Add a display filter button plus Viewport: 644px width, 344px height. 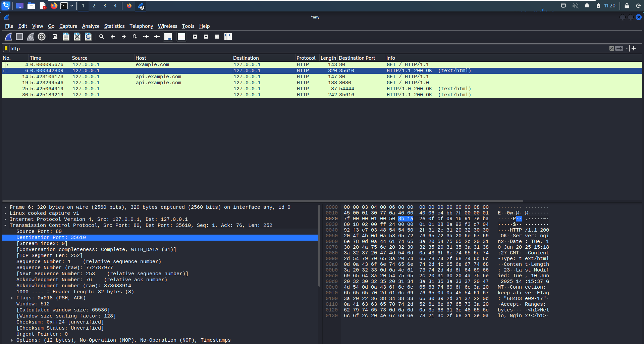(x=634, y=48)
